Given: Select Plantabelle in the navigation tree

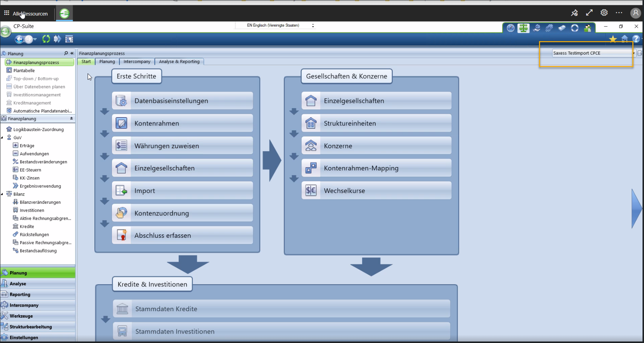Looking at the screenshot, I should (24, 70).
